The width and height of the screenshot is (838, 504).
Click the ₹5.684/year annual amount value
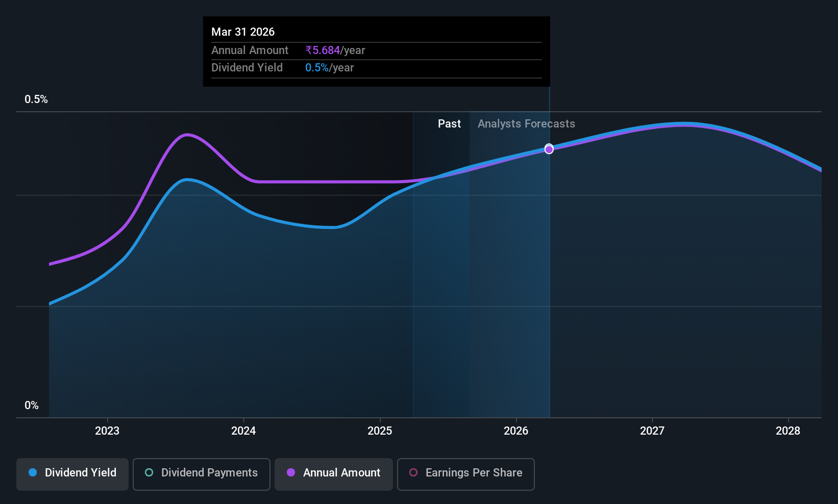click(335, 51)
